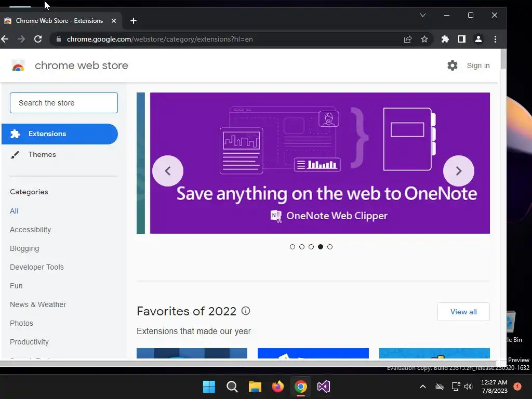Open web store settings gear

point(453,65)
